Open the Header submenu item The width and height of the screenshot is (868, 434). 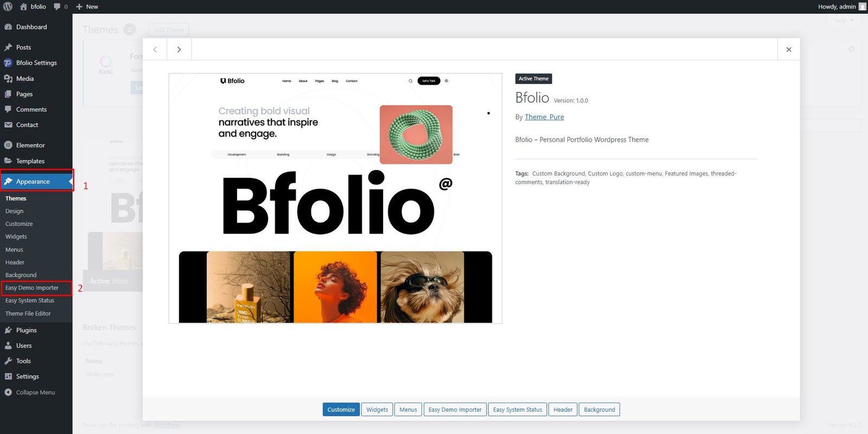[x=15, y=262]
